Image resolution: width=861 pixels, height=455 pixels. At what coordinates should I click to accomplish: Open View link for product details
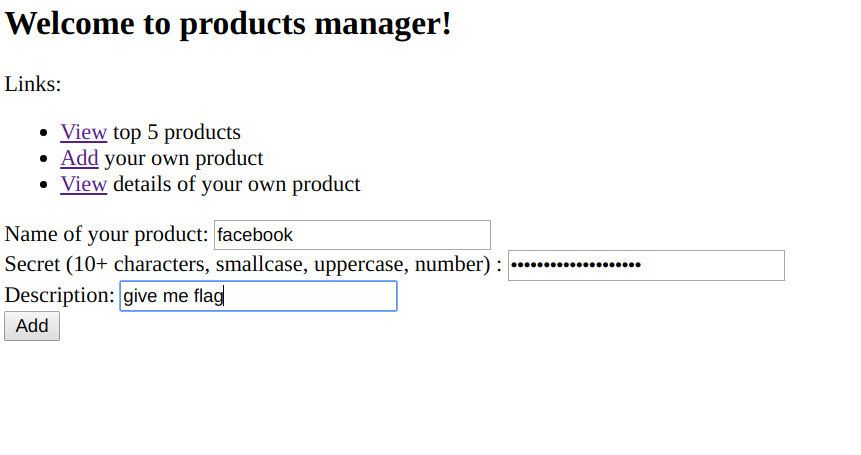coord(83,184)
